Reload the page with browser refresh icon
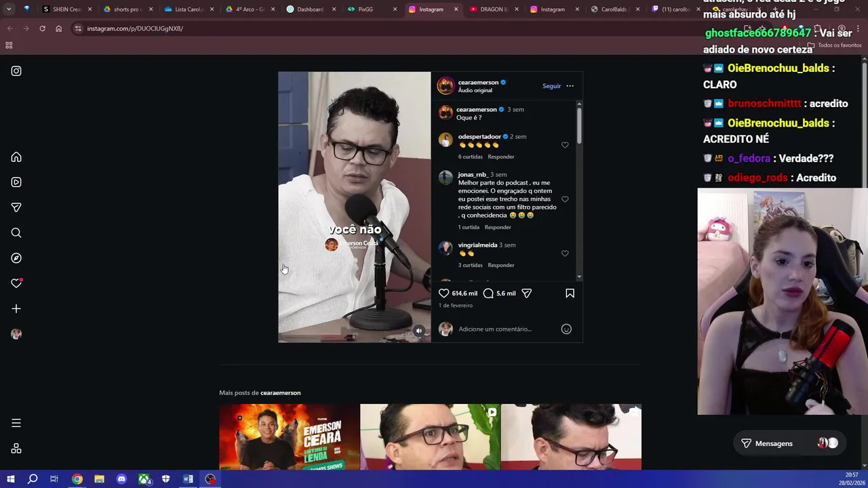 pyautogui.click(x=42, y=28)
